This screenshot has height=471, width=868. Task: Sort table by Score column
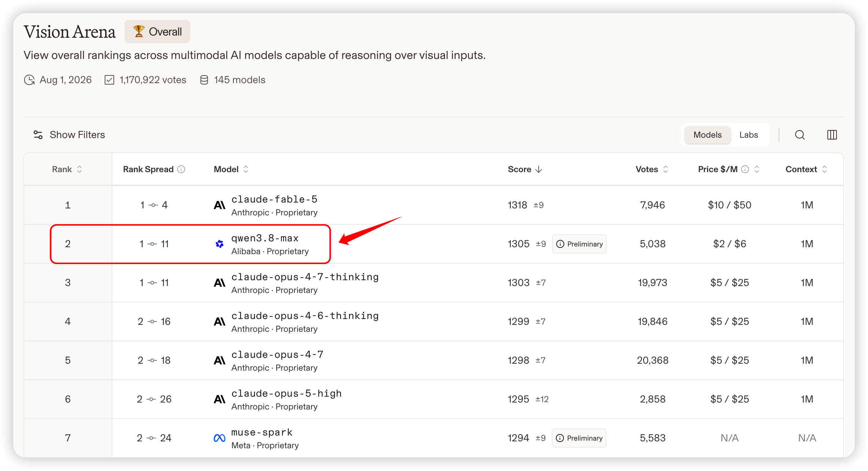(x=525, y=169)
